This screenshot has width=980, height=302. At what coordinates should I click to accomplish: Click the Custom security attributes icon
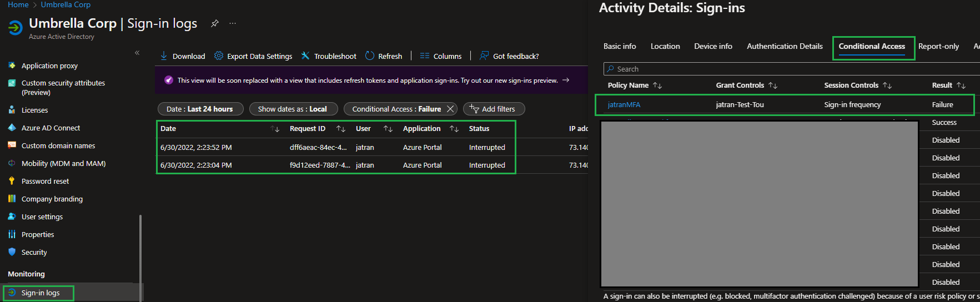pyautogui.click(x=12, y=83)
